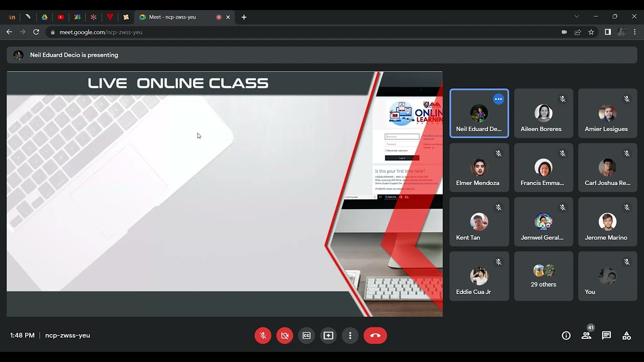Open the chat with everyone icon

(606, 335)
